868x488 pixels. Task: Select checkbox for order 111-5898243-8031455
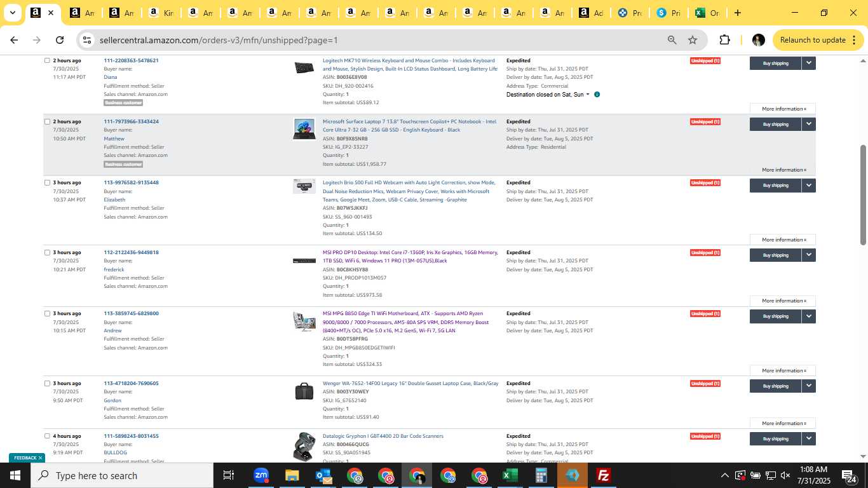pos(47,437)
